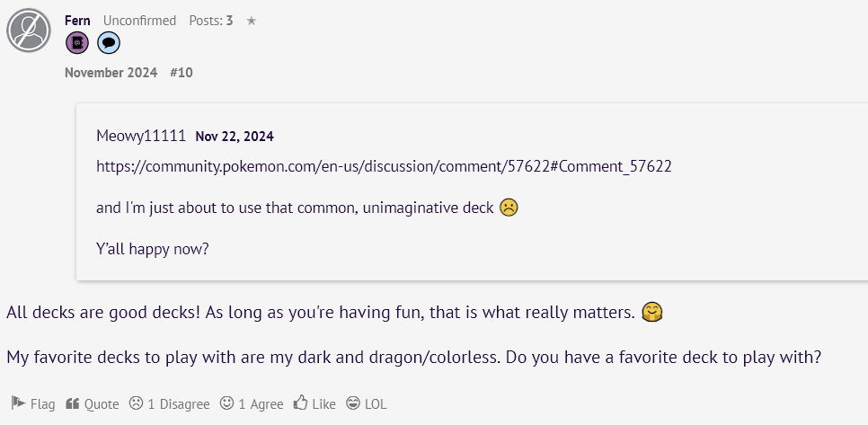Click the purple badge icon under Fern
This screenshot has height=425, width=868.
pos(77,42)
